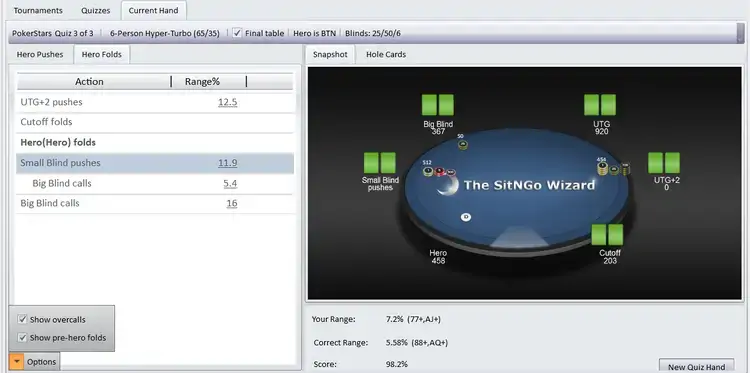Select the Cutoff folds row
The width and height of the screenshot is (750, 373).
coord(155,122)
